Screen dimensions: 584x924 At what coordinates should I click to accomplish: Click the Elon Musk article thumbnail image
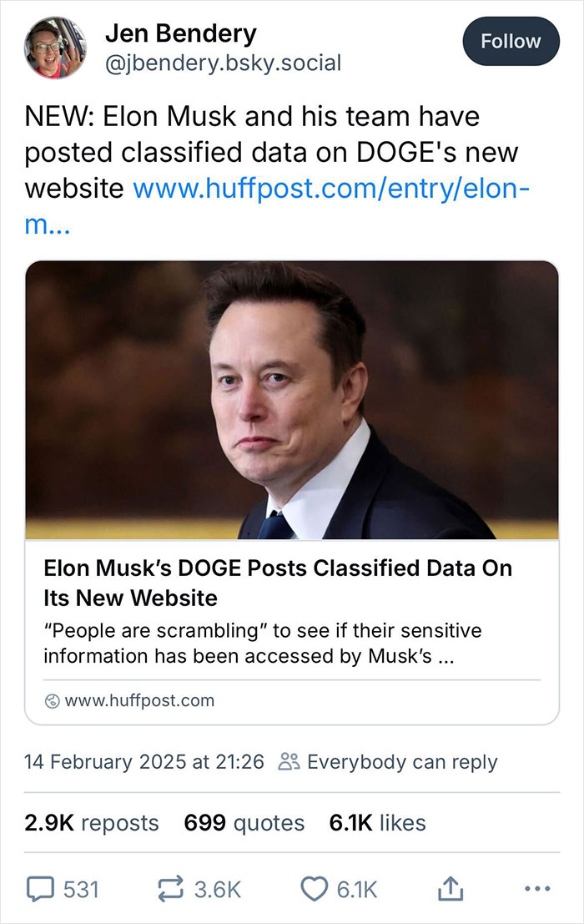click(292, 401)
